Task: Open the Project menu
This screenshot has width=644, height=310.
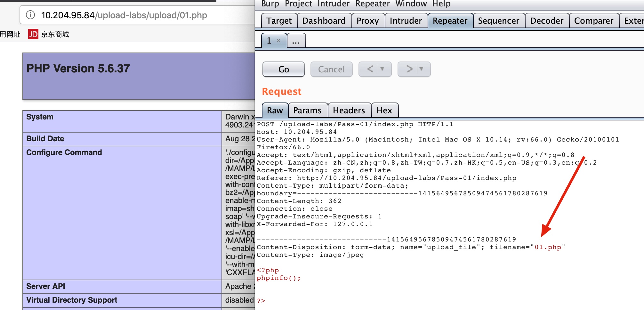Action: [298, 4]
